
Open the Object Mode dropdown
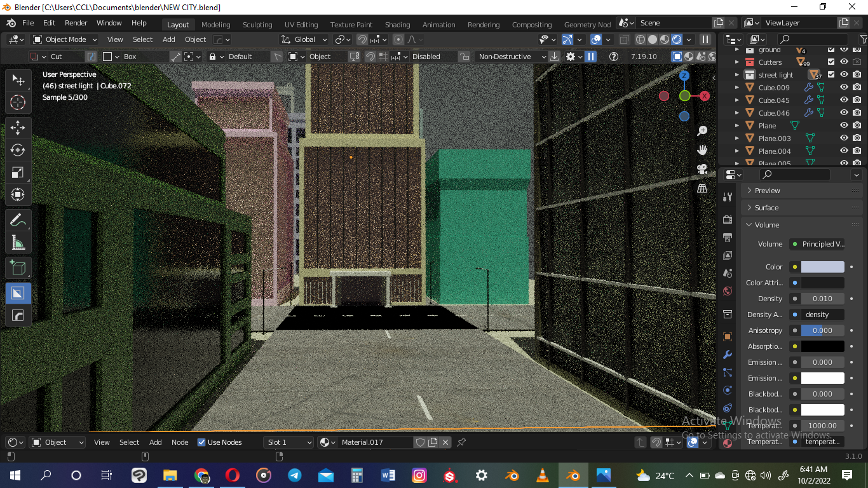(x=64, y=39)
